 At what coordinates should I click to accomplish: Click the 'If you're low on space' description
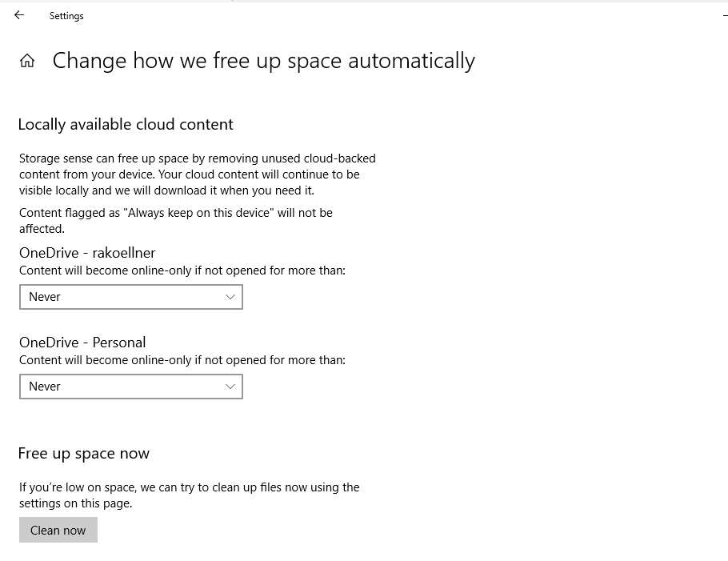[189, 495]
